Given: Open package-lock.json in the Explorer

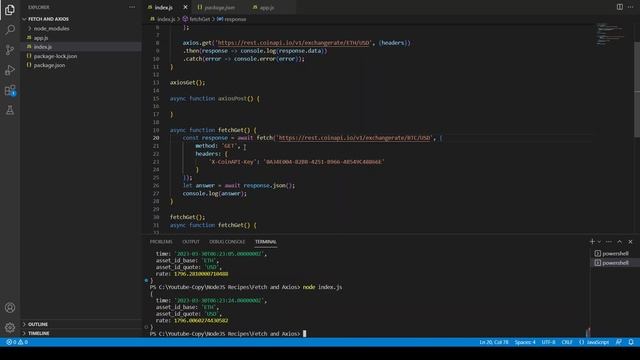Looking at the screenshot, I should pos(55,56).
